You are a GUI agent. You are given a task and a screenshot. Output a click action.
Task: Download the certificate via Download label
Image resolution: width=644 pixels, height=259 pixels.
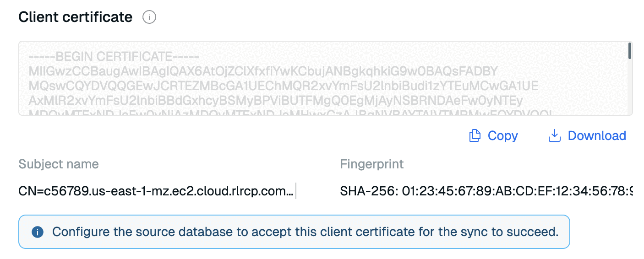click(596, 135)
